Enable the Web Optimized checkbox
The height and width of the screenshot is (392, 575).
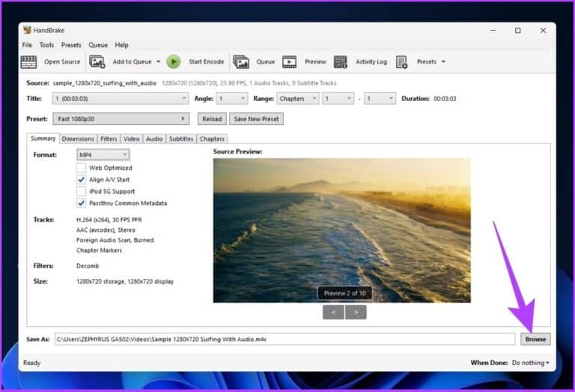click(81, 168)
